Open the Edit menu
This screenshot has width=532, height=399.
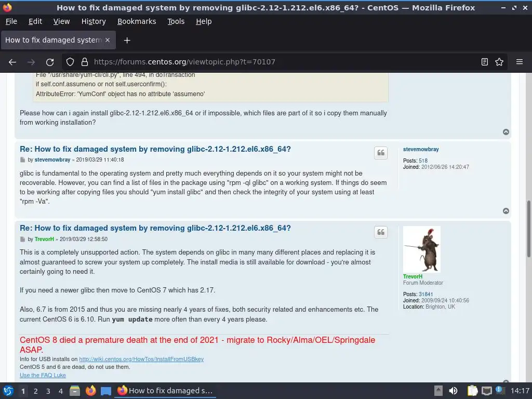click(x=35, y=21)
